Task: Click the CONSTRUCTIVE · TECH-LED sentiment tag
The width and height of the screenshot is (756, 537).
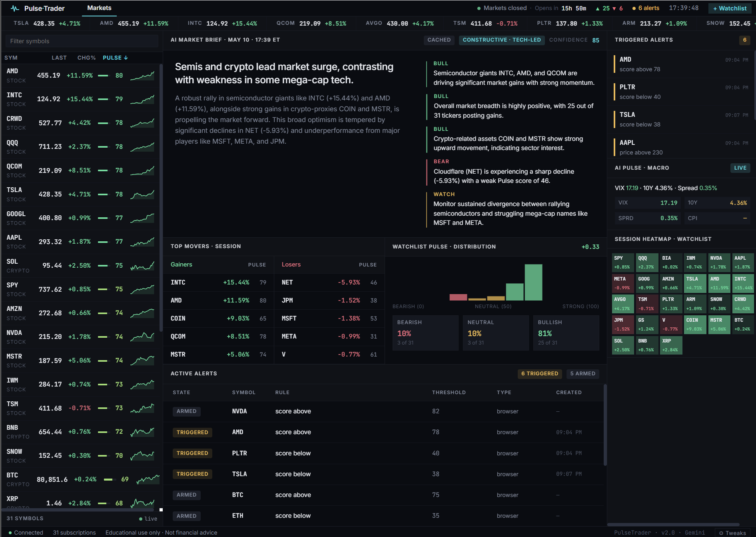Action: (x=502, y=40)
